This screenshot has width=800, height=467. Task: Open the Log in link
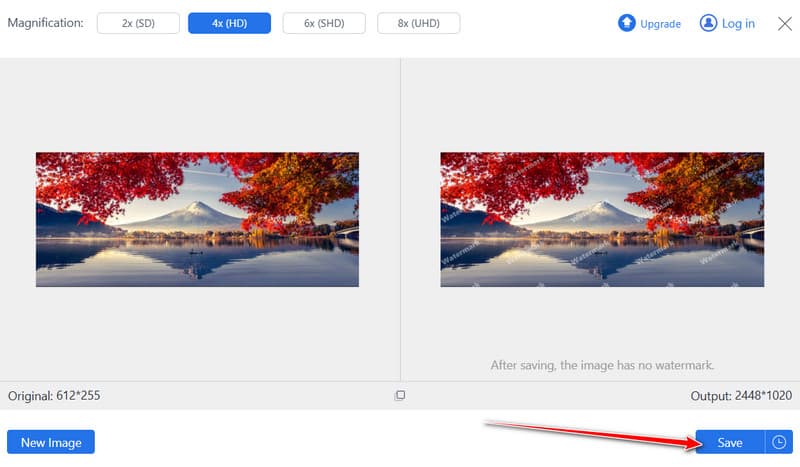pos(738,24)
